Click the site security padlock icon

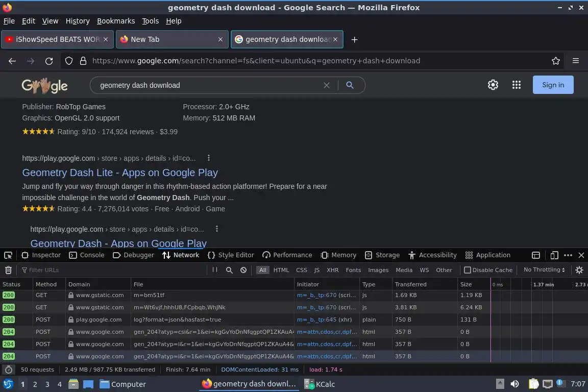pyautogui.click(x=83, y=61)
